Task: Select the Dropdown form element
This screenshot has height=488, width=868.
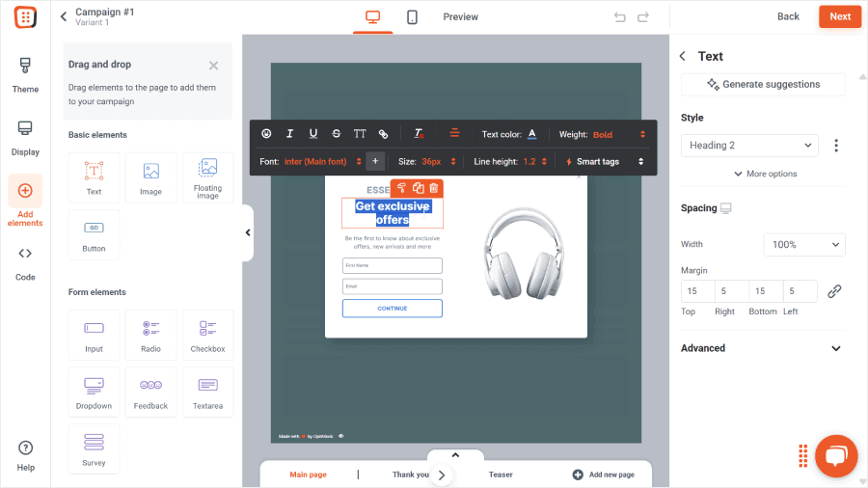Action: pos(95,393)
